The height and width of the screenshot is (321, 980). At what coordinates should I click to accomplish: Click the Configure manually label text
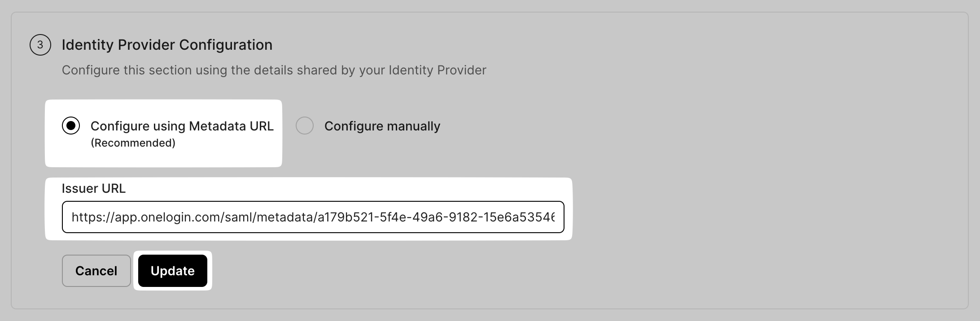pyautogui.click(x=381, y=126)
